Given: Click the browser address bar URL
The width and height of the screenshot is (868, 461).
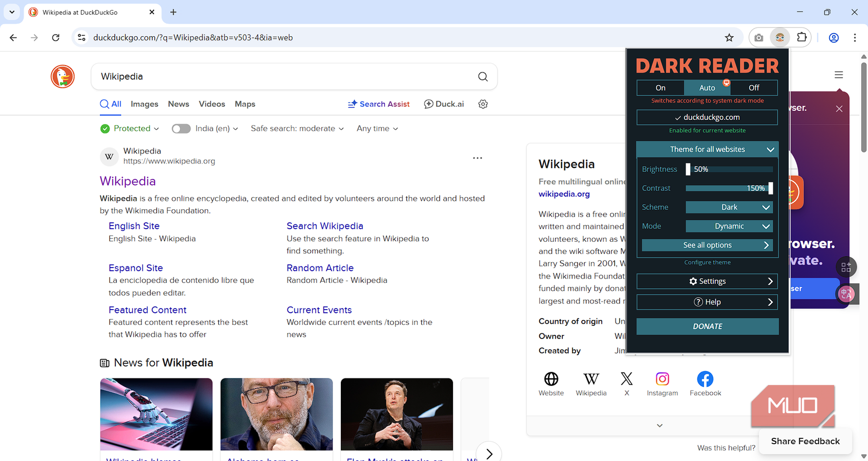Looking at the screenshot, I should [x=193, y=37].
